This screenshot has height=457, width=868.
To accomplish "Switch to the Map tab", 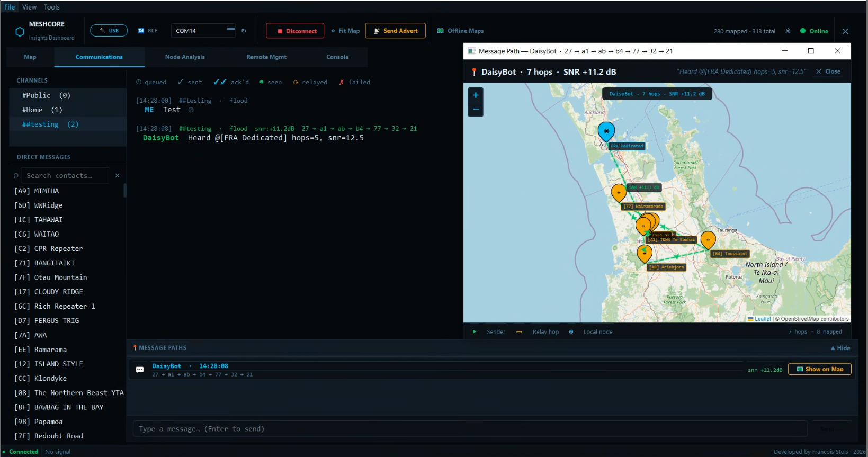I will pos(30,57).
